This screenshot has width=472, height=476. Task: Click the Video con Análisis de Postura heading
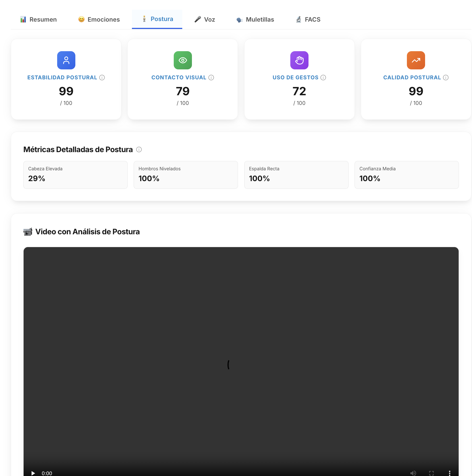pos(88,232)
